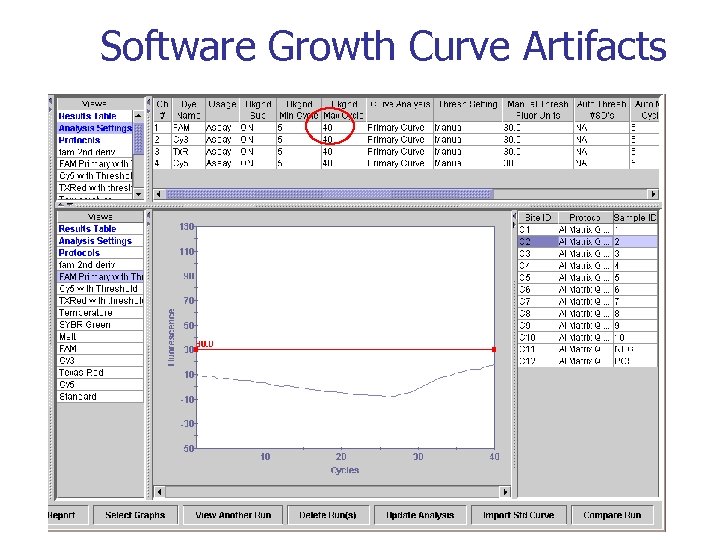Image resolution: width=720 pixels, height=540 pixels.
Task: Click the Delete Run(s) button
Action: (328, 515)
